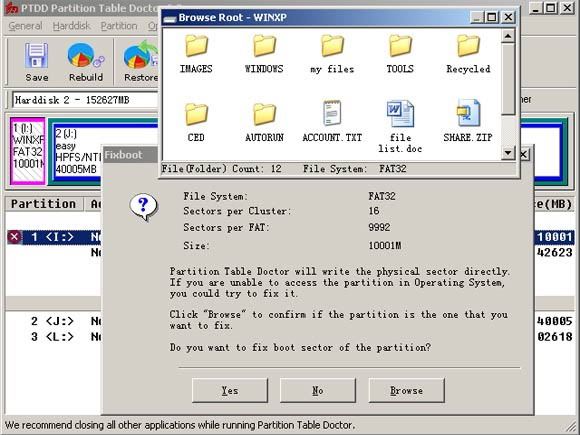
Task: Click the File System FAT32 status text
Action: [354, 169]
